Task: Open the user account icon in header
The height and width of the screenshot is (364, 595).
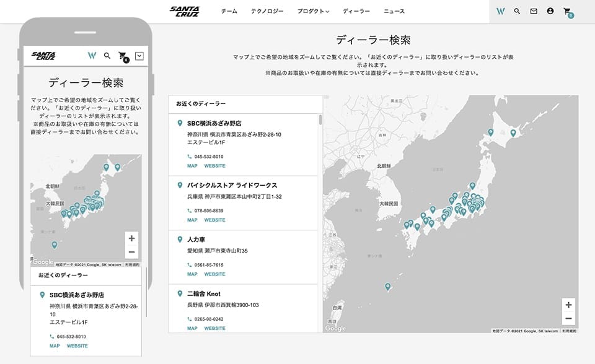Action: pyautogui.click(x=550, y=11)
